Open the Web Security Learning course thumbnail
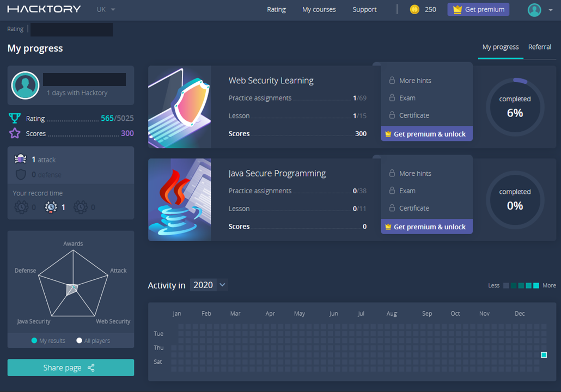The height and width of the screenshot is (392, 561). (180, 107)
